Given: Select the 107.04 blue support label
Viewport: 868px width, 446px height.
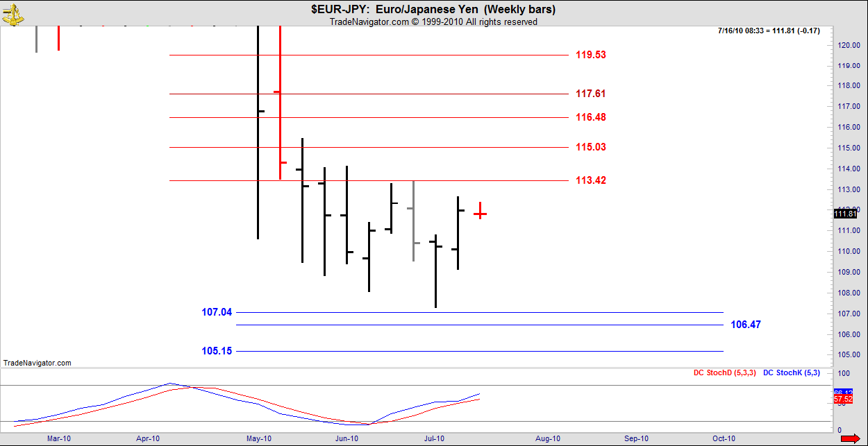Looking at the screenshot, I should [217, 312].
